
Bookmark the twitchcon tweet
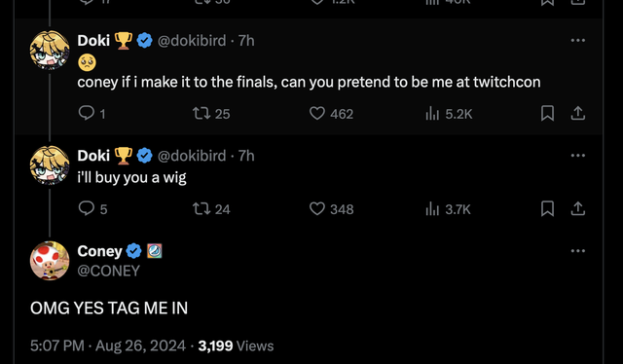click(x=547, y=113)
